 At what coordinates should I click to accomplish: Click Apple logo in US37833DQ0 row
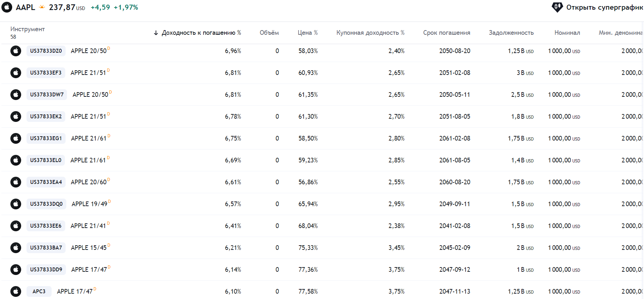coord(16,204)
